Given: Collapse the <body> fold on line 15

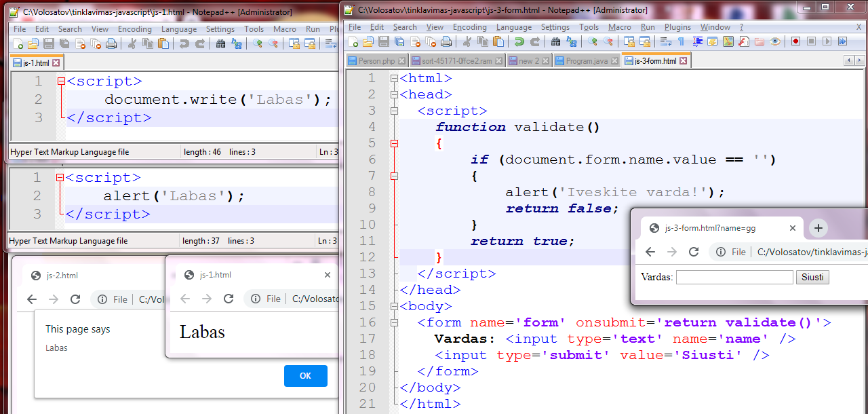Looking at the screenshot, I should tap(394, 307).
